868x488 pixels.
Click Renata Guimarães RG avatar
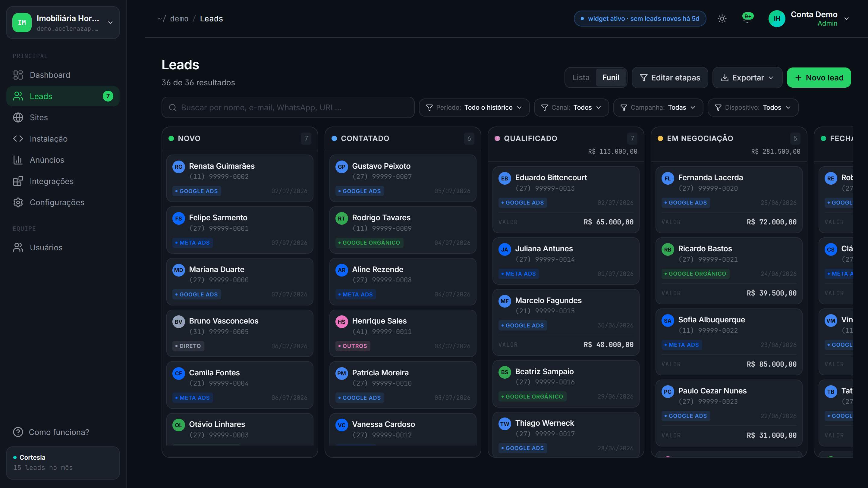pos(179,167)
